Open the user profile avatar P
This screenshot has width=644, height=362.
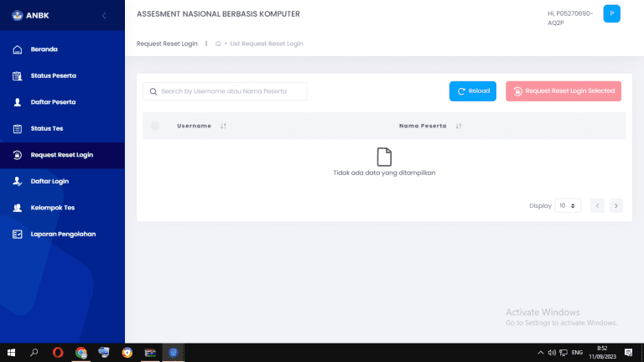point(611,13)
